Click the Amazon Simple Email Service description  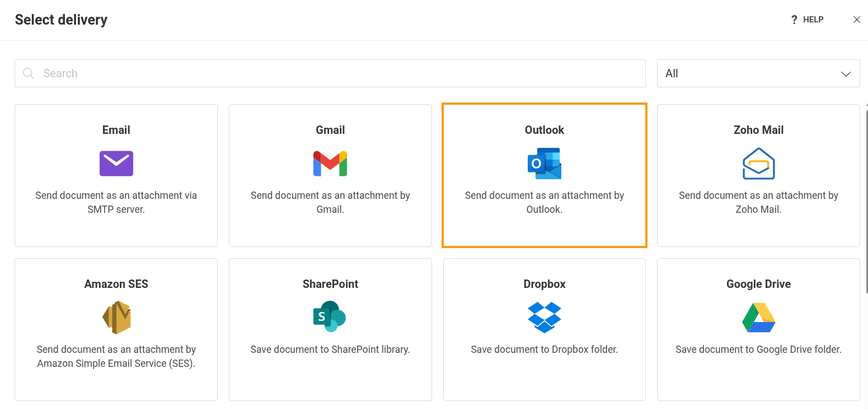[116, 356]
